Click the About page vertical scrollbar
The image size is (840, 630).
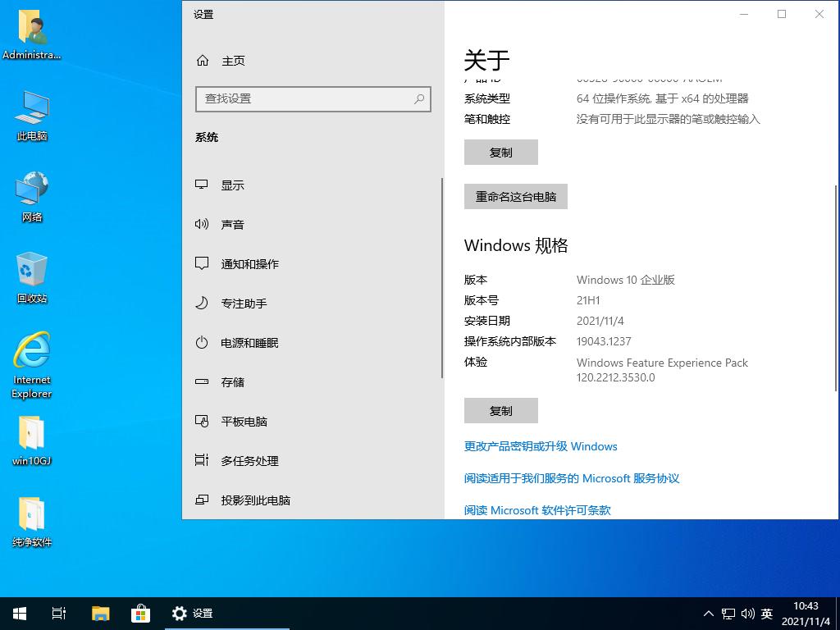click(x=836, y=288)
